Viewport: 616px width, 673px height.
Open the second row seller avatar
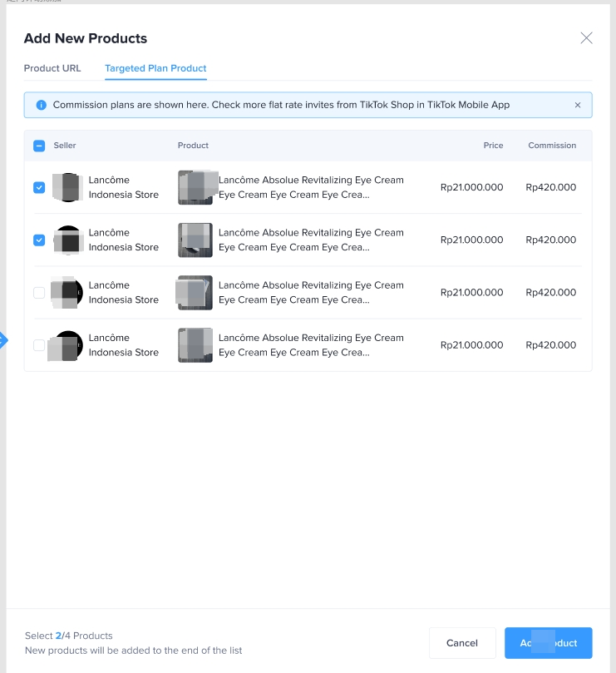pyautogui.click(x=67, y=240)
